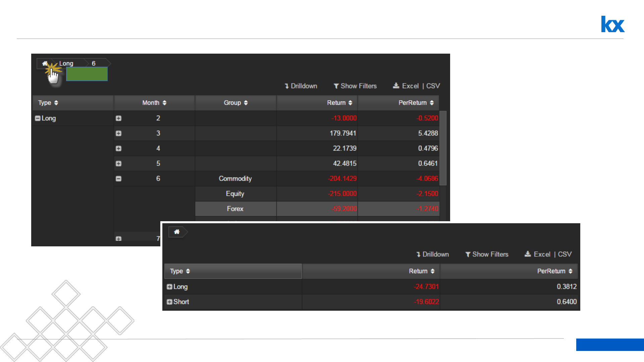Screen dimensions: 644x362
Task: Click home icon in lower panel breadcrumb
Action: pyautogui.click(x=177, y=232)
